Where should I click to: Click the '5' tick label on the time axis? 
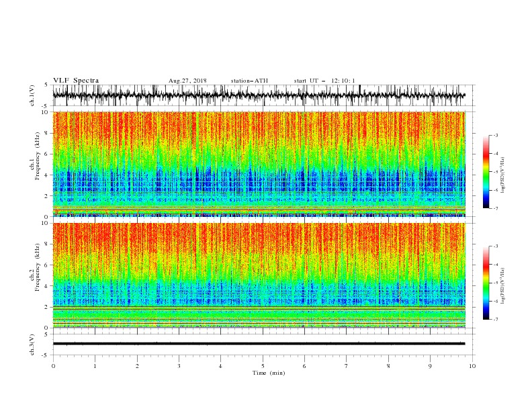tap(263, 366)
